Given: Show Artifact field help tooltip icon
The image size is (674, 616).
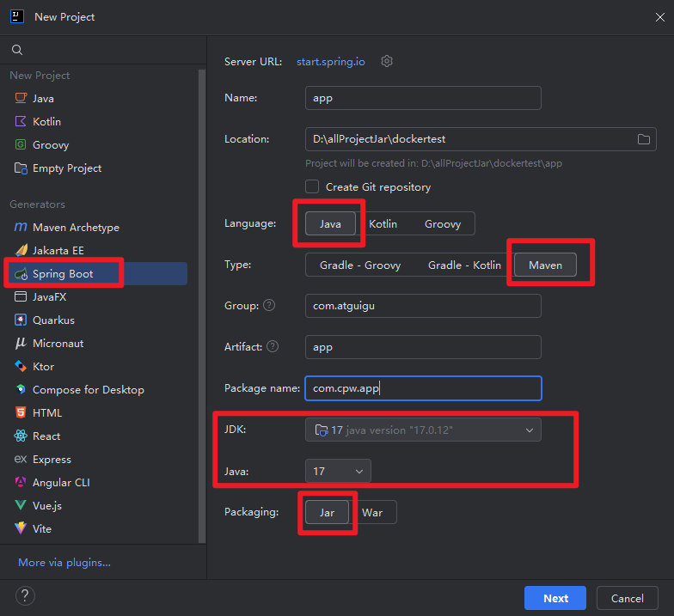Looking at the screenshot, I should 273,346.
